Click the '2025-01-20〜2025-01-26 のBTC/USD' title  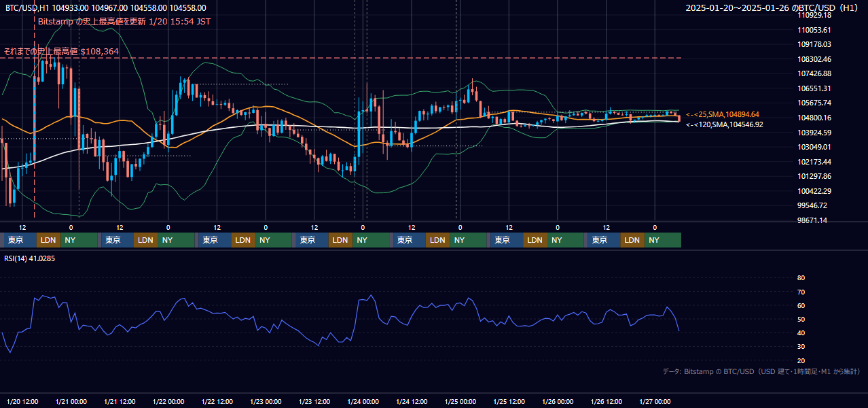coord(772,8)
